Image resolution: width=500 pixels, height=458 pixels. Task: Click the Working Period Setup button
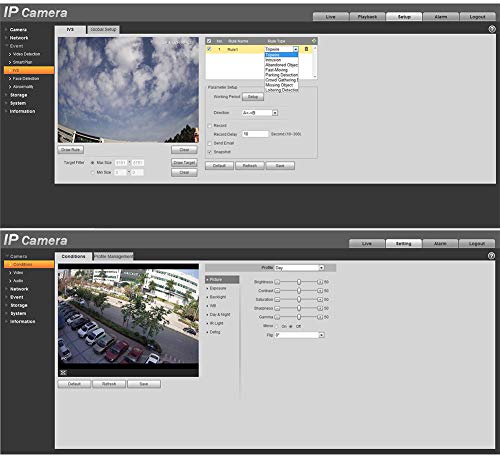pos(253,97)
